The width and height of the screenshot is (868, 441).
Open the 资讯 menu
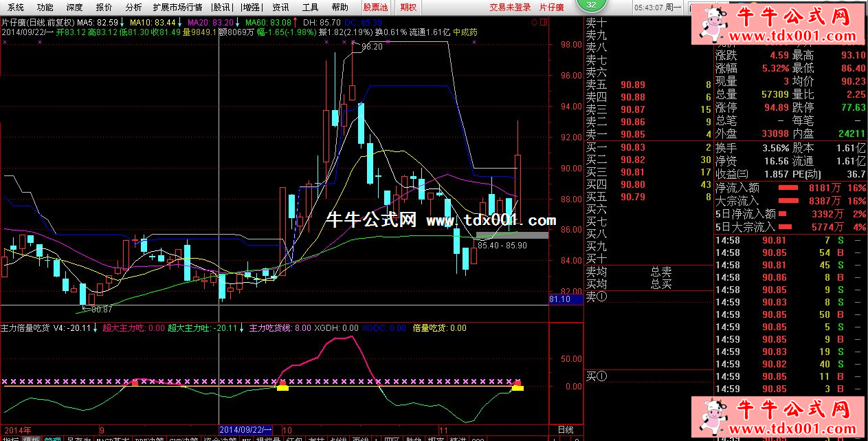point(280,7)
